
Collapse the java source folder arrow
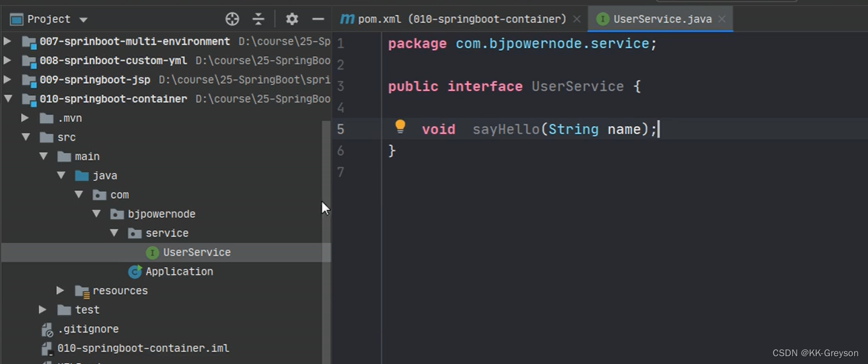pos(61,175)
